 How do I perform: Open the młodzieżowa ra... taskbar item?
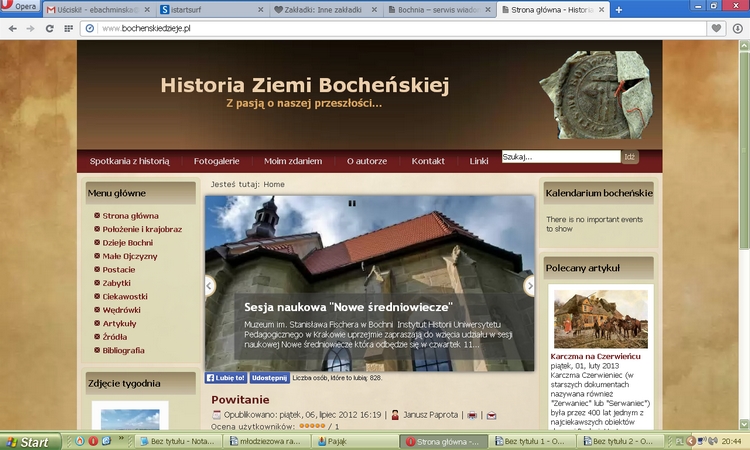pos(265,441)
